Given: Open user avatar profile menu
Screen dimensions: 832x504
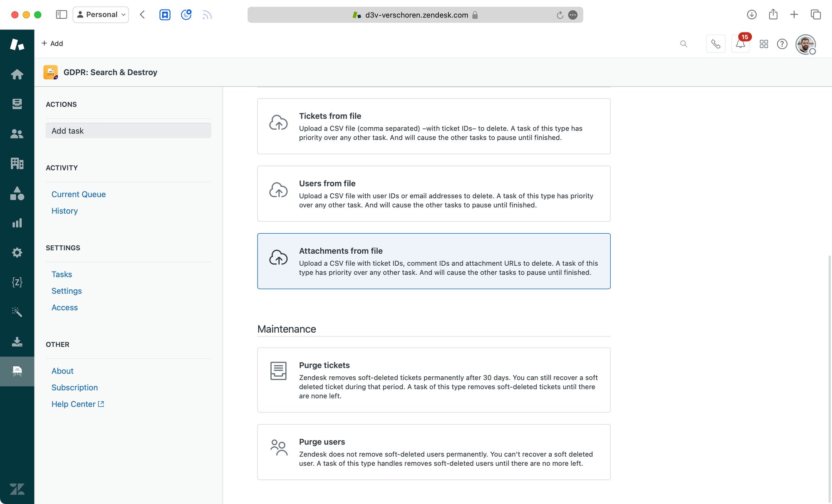Looking at the screenshot, I should [805, 44].
